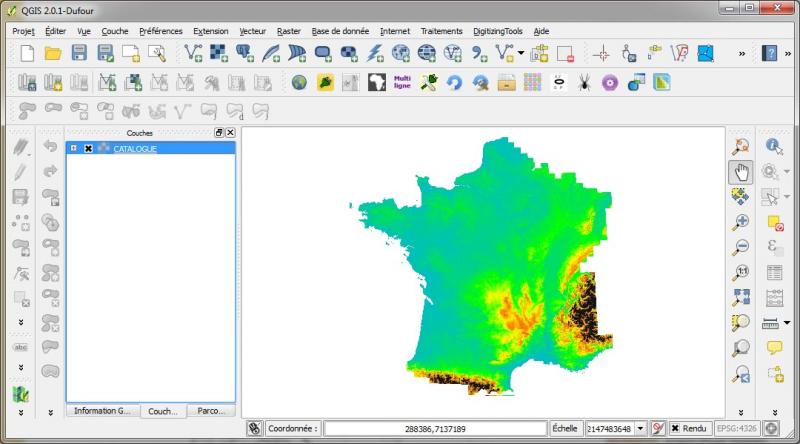The image size is (800, 444).
Task: Click the Zoom In magnifier tool
Action: [x=741, y=222]
